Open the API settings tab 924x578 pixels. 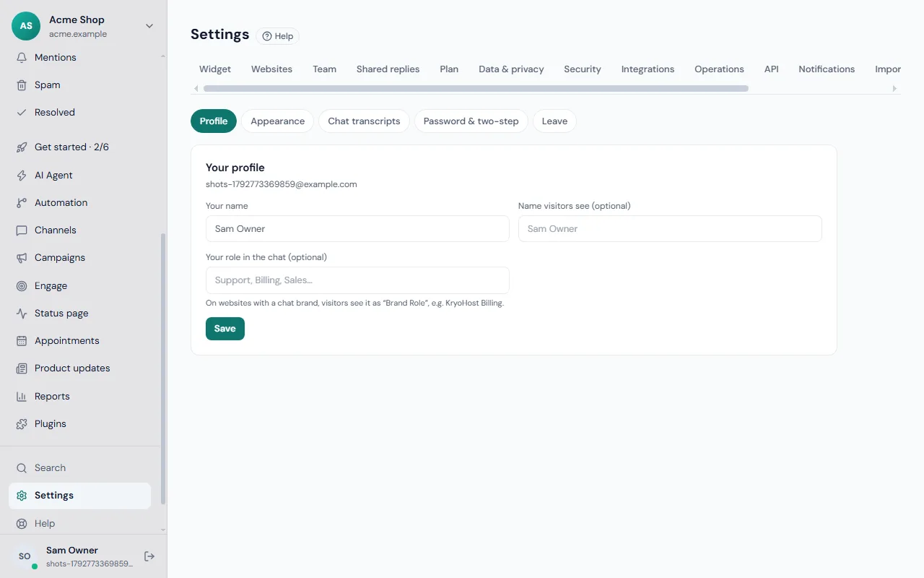[x=771, y=69]
